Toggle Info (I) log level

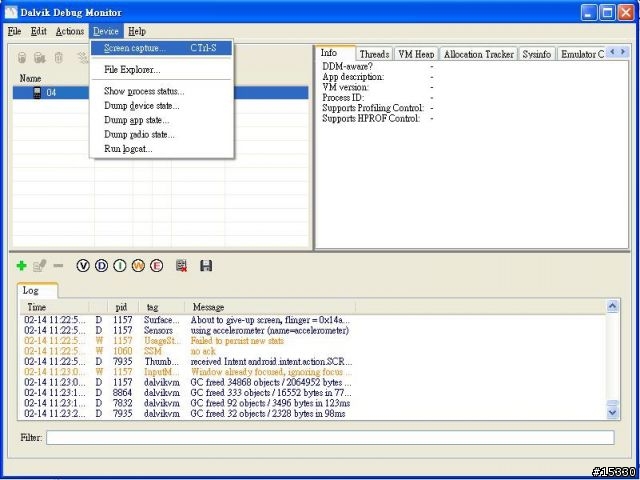pos(120,266)
